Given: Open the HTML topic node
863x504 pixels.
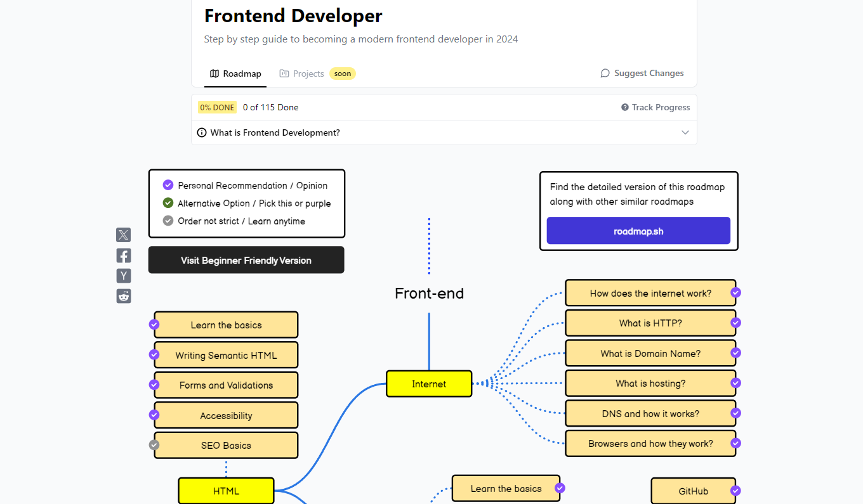Looking at the screenshot, I should point(226,491).
